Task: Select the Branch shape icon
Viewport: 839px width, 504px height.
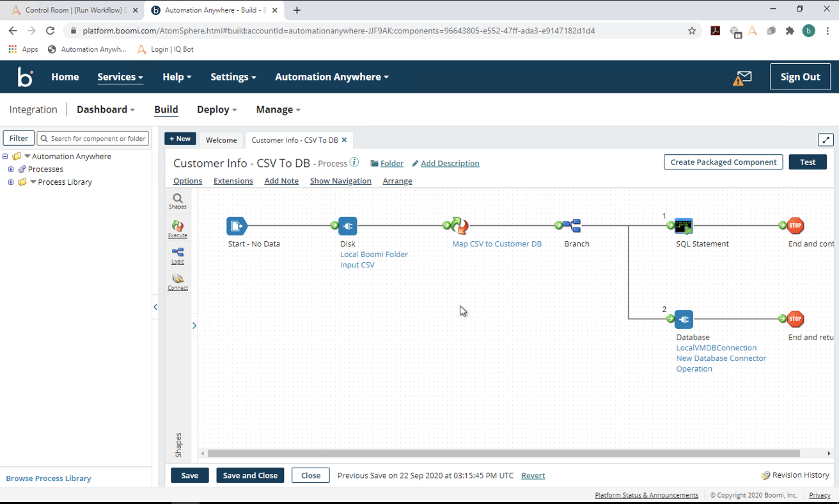Action: coord(572,226)
